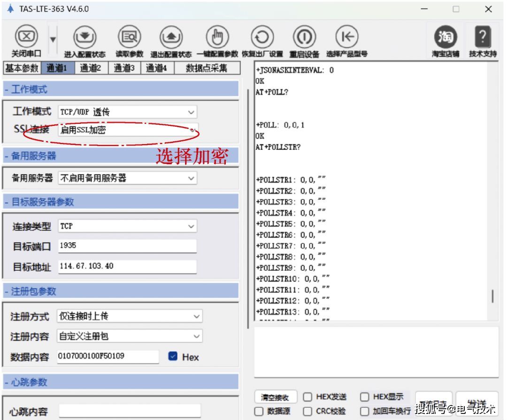This screenshot has height=420, width=507.
Task: Uncheck the Hex checkbox beside 数据内容
Action: [173, 357]
